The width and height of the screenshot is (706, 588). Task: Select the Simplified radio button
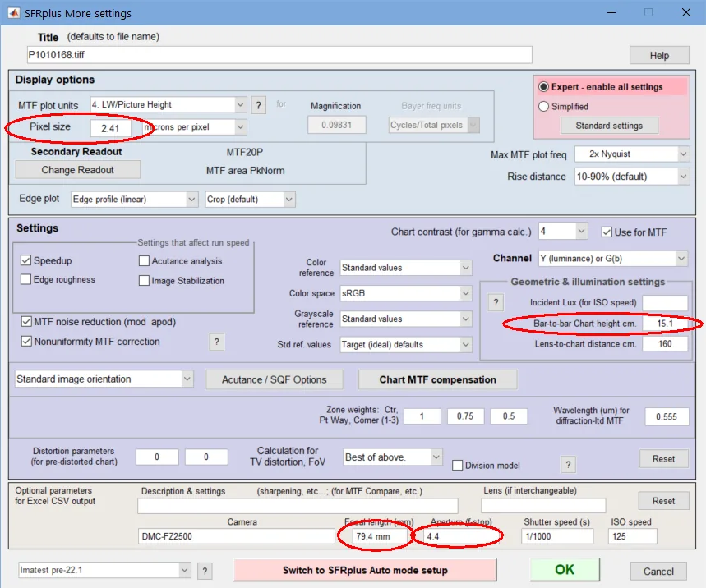click(x=543, y=106)
